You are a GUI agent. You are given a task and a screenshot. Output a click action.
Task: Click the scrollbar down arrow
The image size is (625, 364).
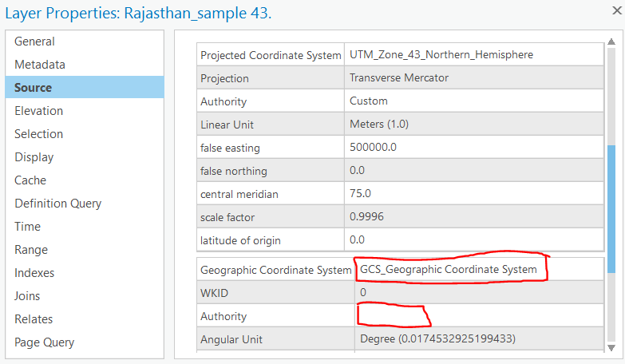pos(611,348)
